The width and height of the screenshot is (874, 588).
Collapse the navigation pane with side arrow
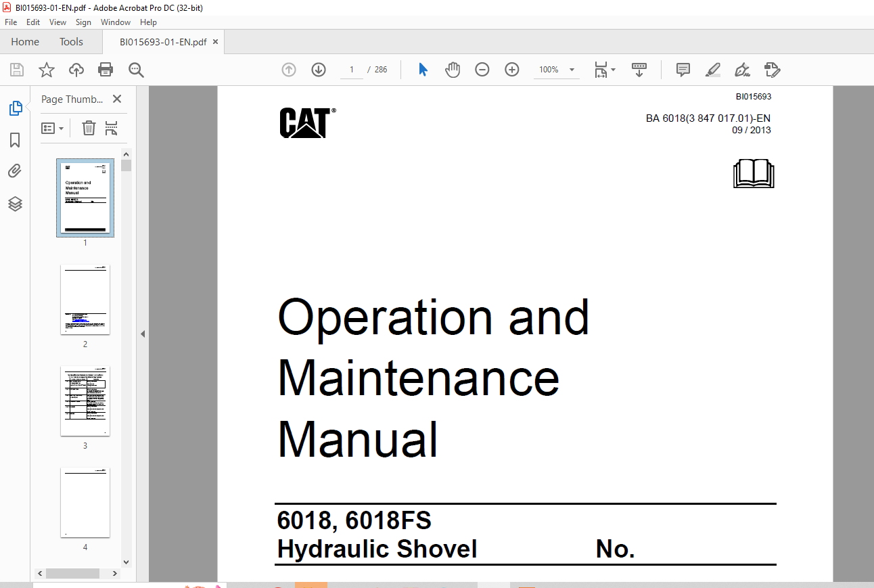tap(143, 334)
